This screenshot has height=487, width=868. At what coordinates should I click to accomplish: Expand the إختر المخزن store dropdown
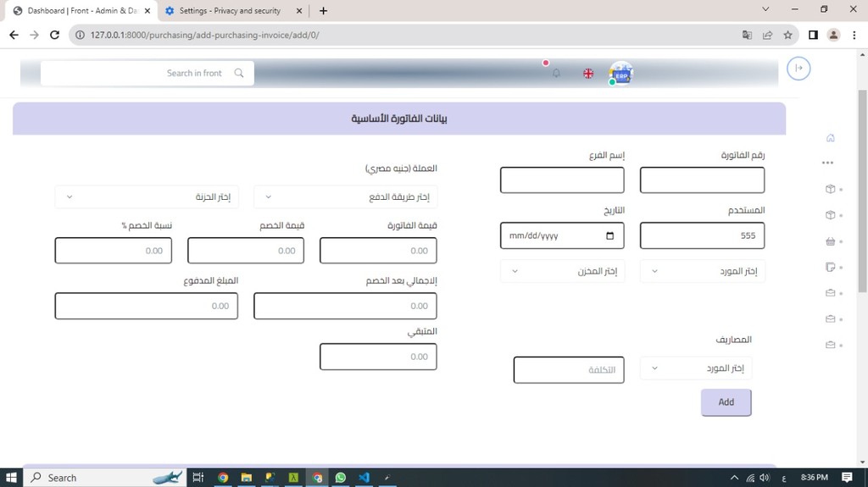[x=563, y=271]
